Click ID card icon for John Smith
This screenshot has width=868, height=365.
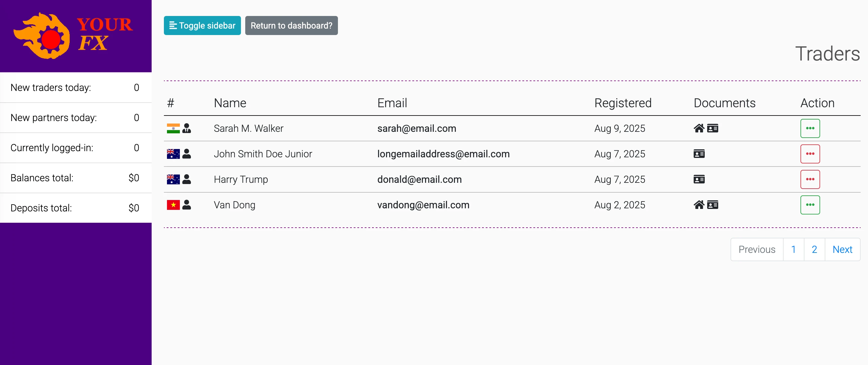pyautogui.click(x=699, y=154)
